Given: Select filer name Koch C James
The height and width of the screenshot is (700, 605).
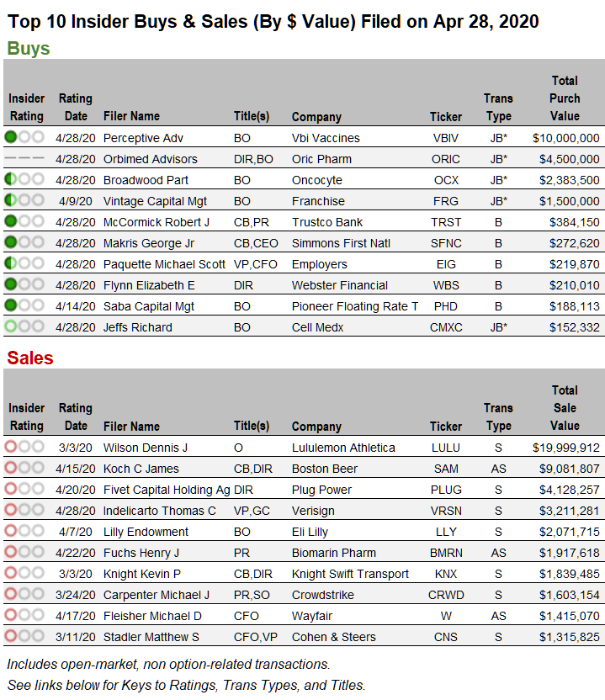Looking at the screenshot, I should [141, 469].
